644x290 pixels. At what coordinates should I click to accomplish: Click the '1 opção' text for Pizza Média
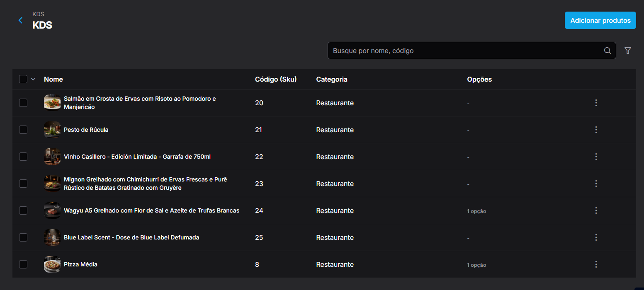476,265
